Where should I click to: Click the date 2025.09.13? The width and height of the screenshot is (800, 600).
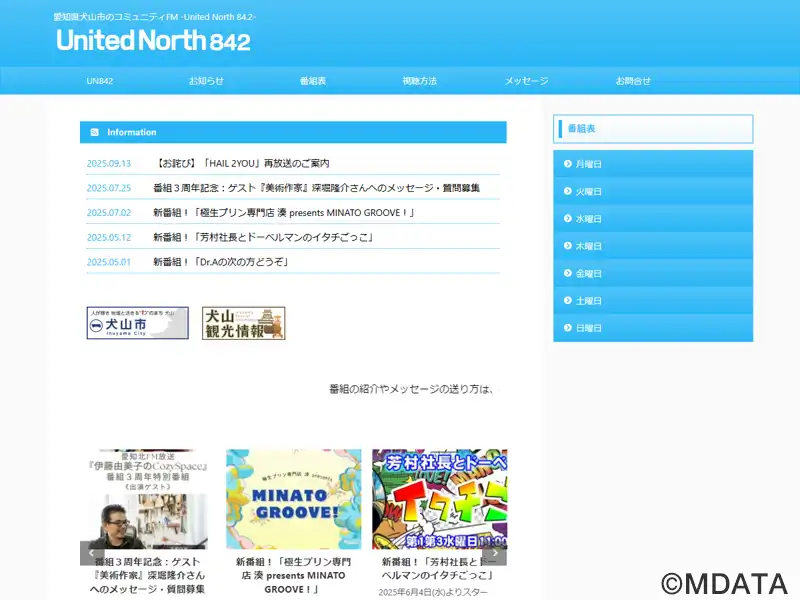click(x=109, y=163)
